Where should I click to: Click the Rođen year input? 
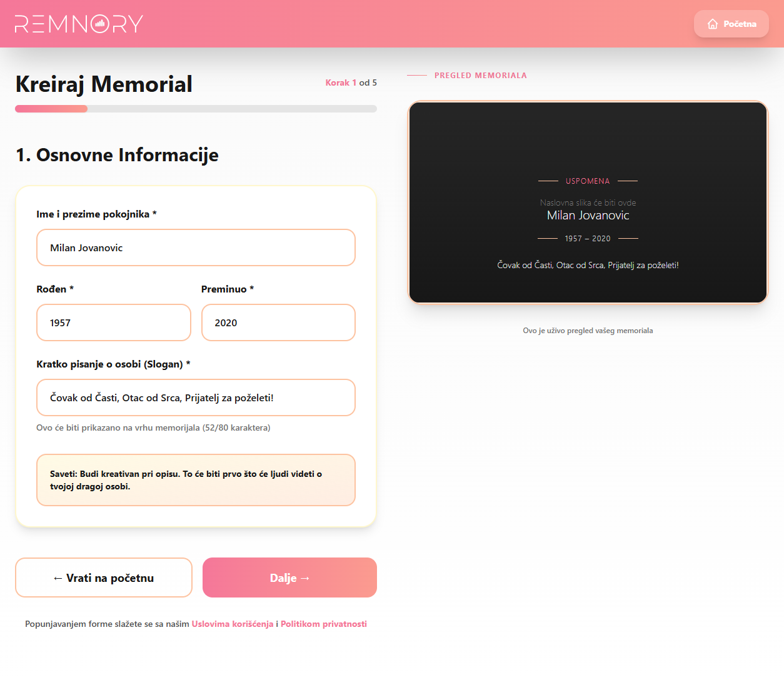coord(113,322)
